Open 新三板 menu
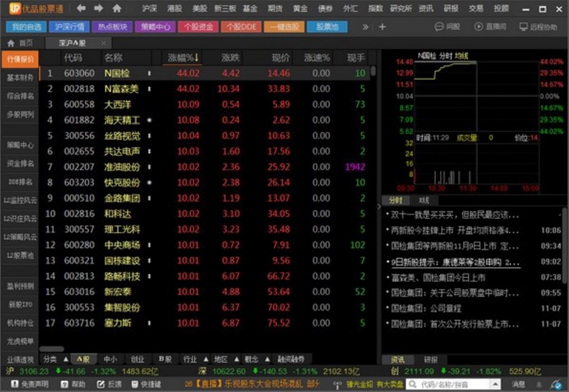Viewport: 569px width, 392px height. coord(225,9)
